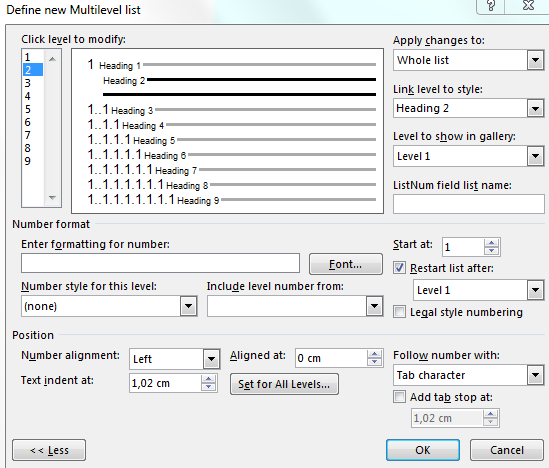Close the Define new Multilevel list dialog
The image size is (549, 468).
(528, 5)
